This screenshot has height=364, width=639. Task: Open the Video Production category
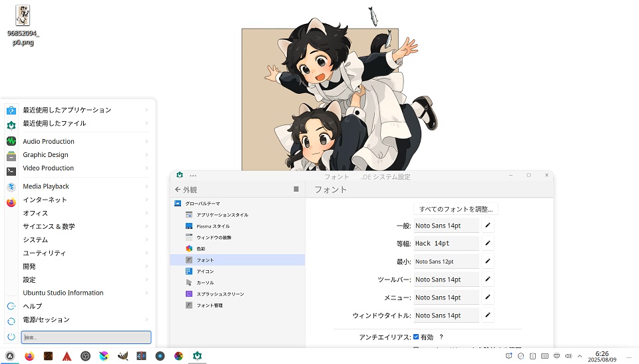(86, 168)
